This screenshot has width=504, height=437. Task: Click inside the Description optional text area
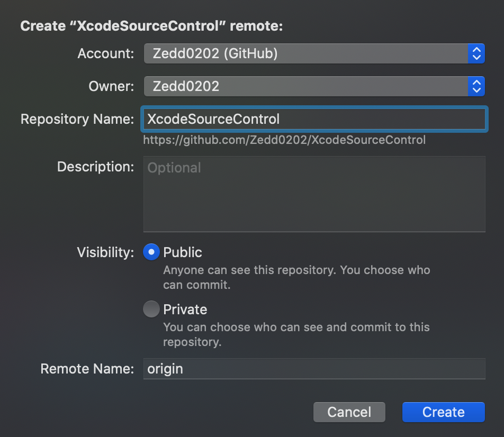coord(314,194)
